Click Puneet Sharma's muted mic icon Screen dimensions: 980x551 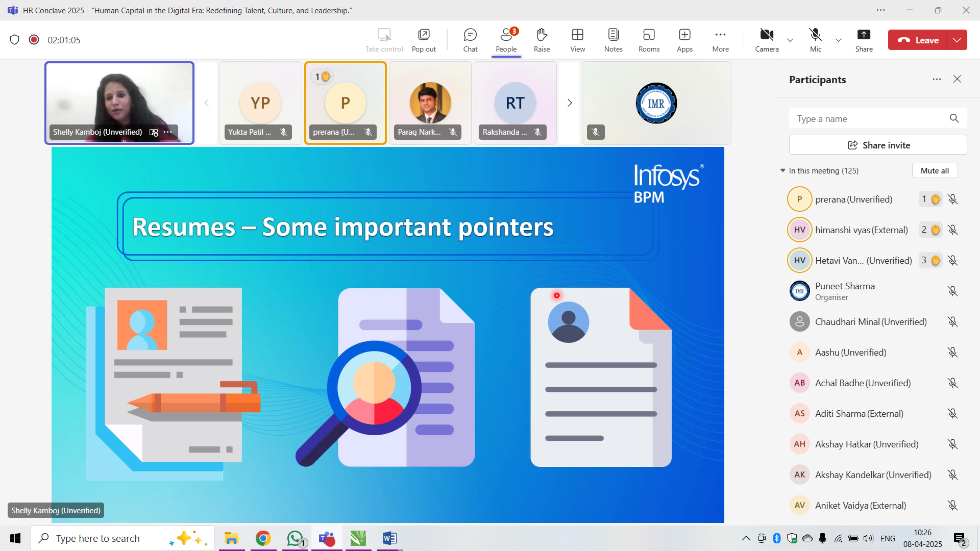click(x=953, y=291)
